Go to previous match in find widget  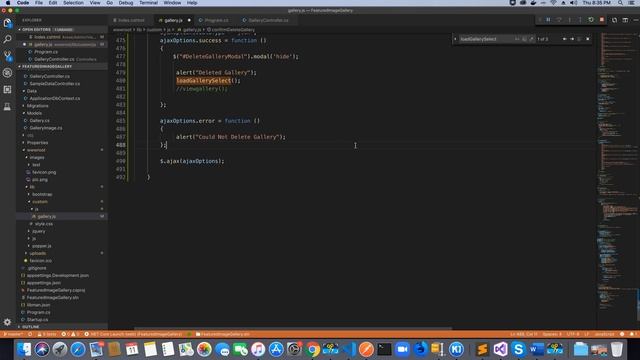coord(564,39)
